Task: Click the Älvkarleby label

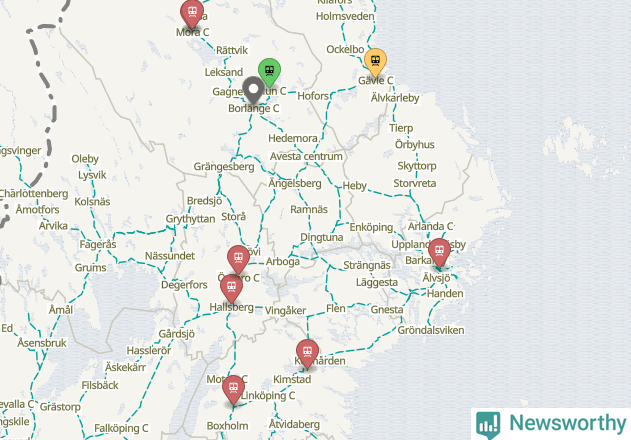Action: pos(395,98)
